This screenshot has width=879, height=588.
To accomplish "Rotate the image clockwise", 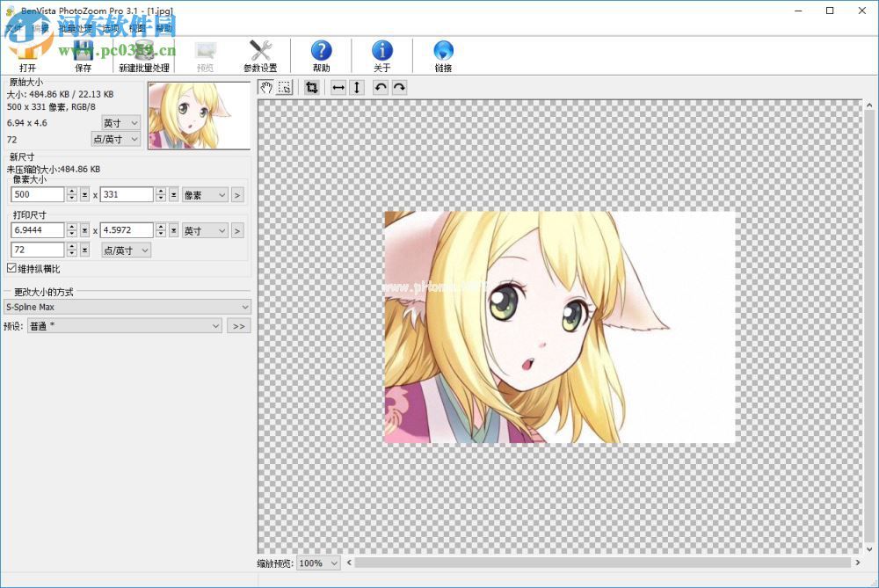I will (399, 87).
